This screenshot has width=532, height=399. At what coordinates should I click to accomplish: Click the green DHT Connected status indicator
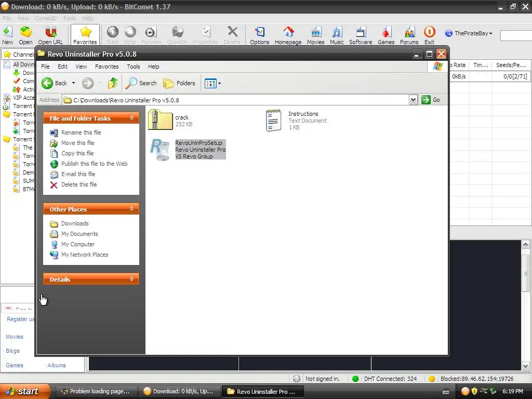coord(355,379)
